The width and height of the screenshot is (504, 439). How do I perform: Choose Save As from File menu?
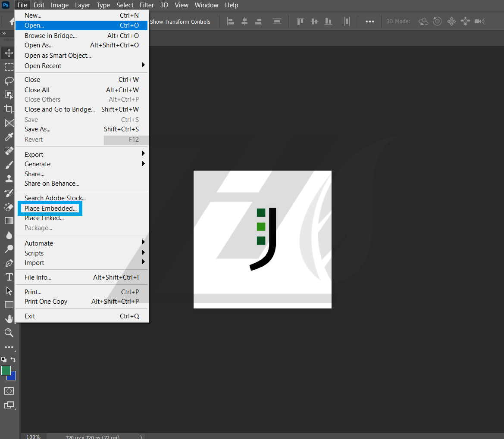tap(38, 129)
